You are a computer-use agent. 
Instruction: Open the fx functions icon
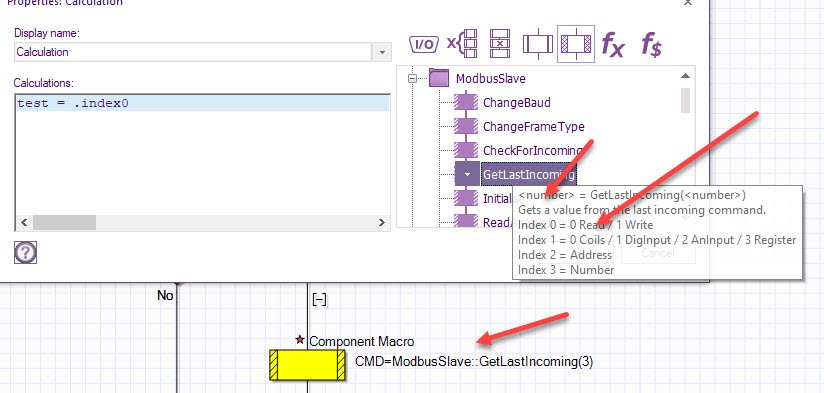tap(613, 44)
